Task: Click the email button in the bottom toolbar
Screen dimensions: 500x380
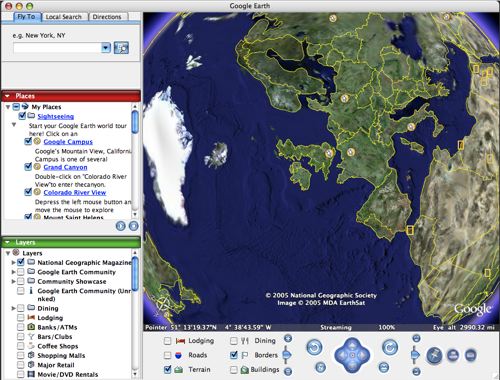Action: (470, 355)
